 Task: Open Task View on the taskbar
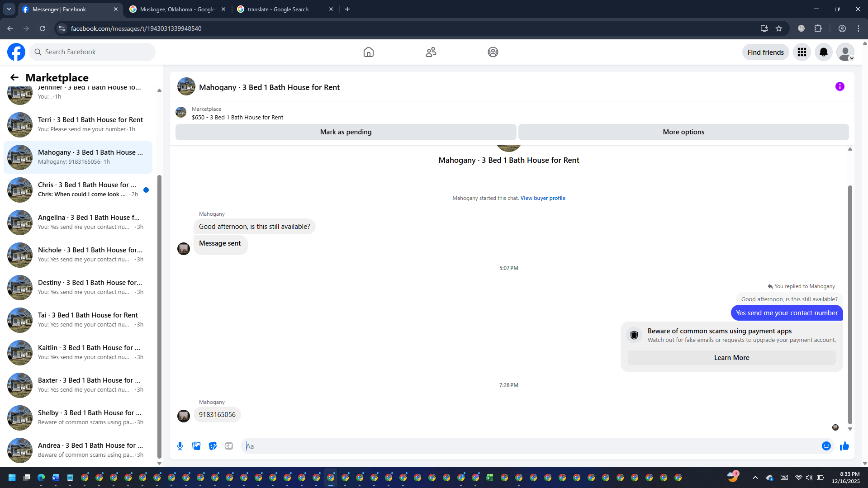(x=27, y=478)
